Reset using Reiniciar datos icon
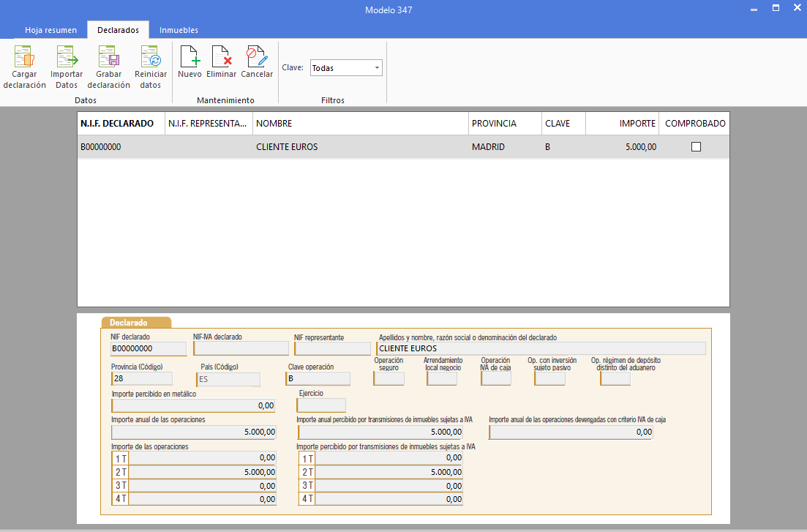 point(151,56)
